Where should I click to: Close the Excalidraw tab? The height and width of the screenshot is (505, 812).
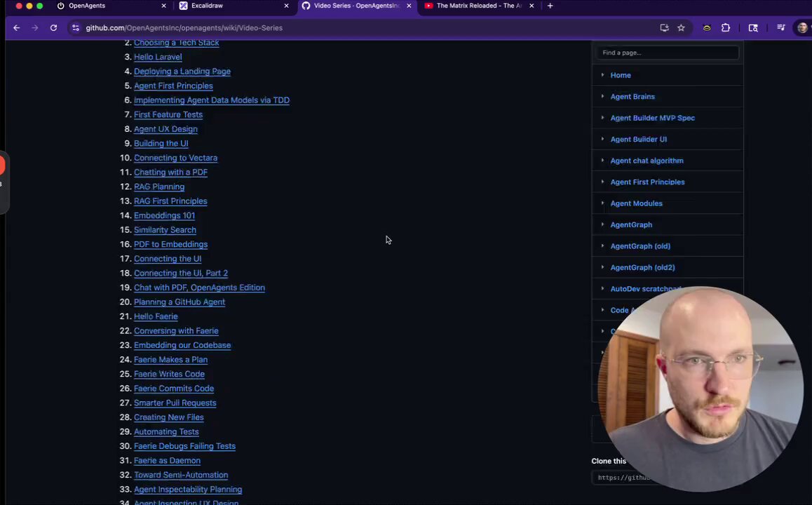pos(286,6)
